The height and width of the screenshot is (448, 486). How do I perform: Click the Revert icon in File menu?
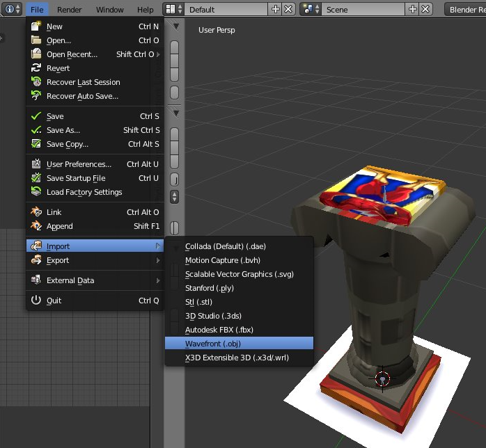click(x=36, y=68)
